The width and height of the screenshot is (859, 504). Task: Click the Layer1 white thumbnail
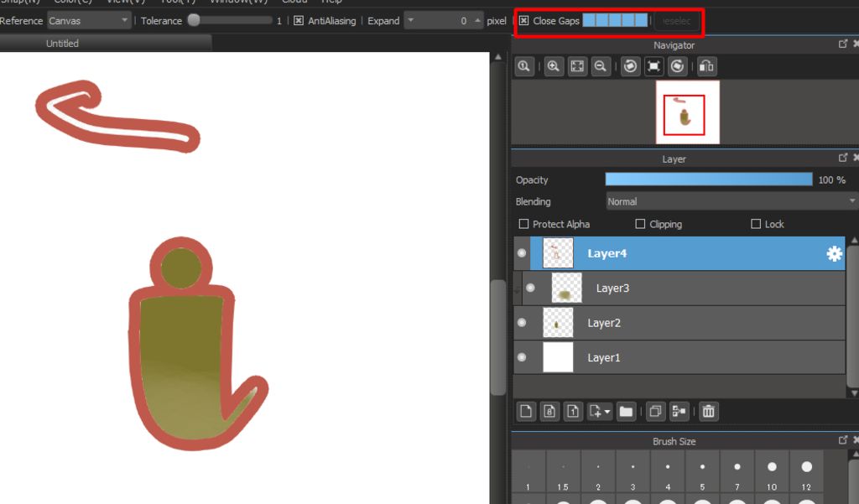point(558,357)
